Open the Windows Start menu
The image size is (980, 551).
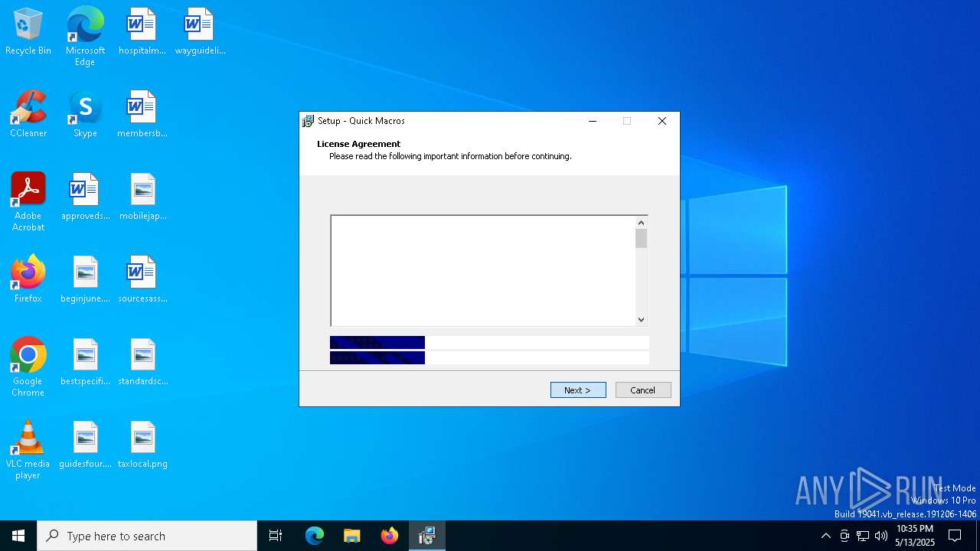[18, 536]
